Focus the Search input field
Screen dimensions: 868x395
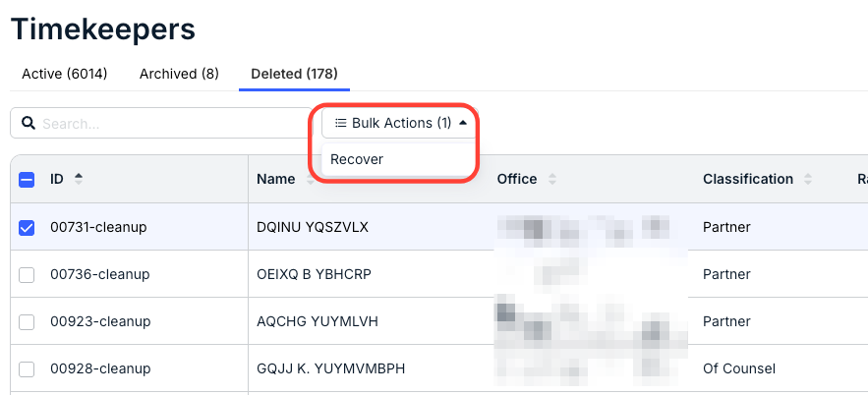[161, 123]
